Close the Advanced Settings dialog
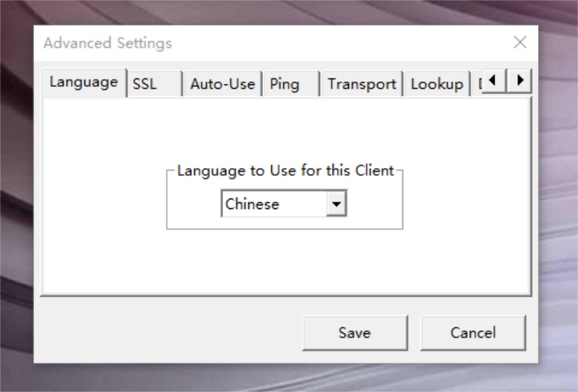The height and width of the screenshot is (392, 578). 519,42
